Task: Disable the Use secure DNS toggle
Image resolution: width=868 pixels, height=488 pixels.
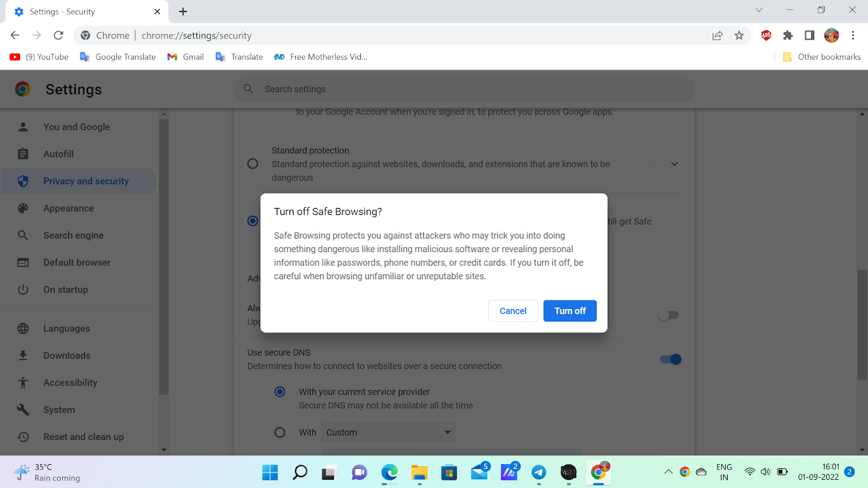Action: 671,359
